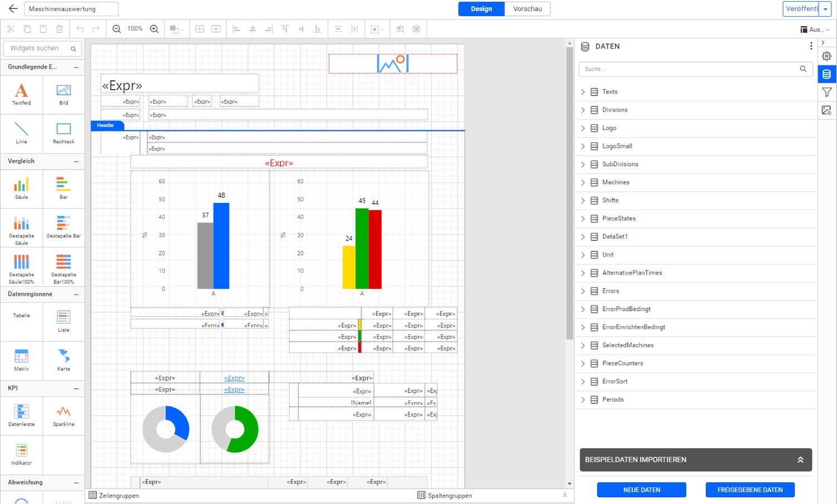Select the Datenleiste widget
This screenshot has width=837, height=504.
tap(21, 415)
